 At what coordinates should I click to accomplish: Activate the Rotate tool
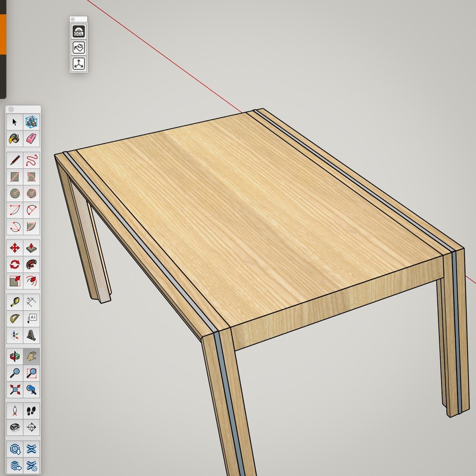click(15, 265)
